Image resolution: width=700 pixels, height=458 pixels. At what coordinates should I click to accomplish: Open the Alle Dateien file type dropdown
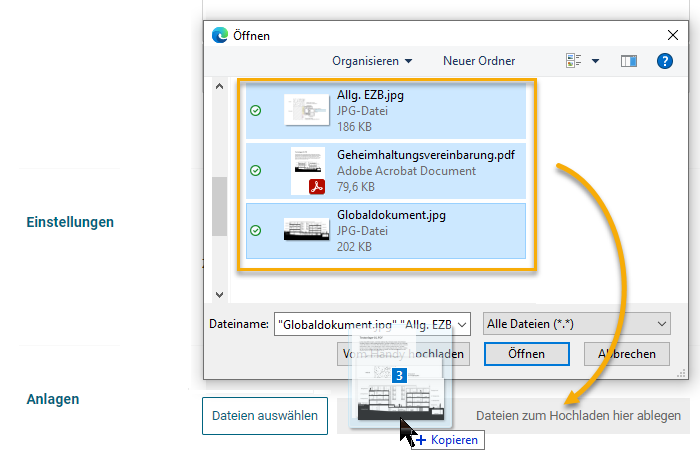[576, 324]
